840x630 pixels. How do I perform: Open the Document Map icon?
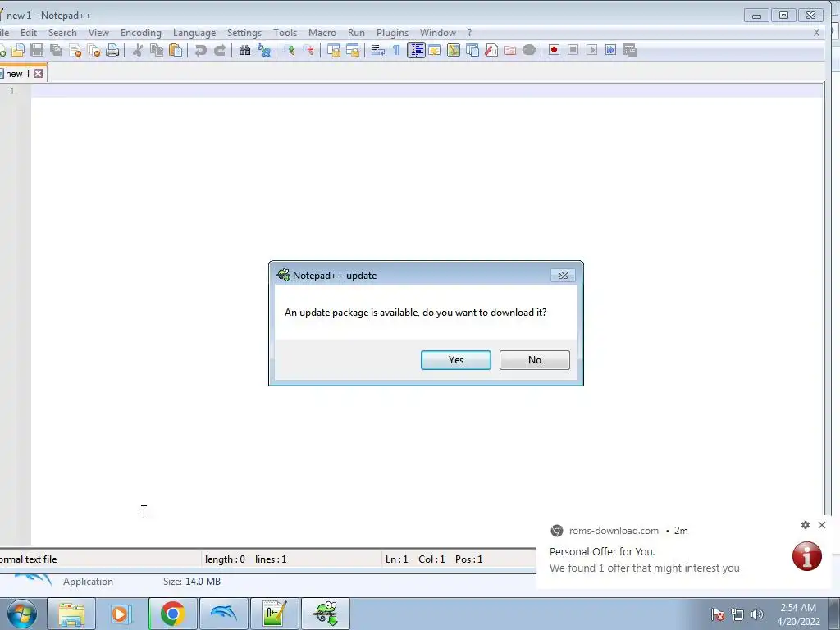pyautogui.click(x=454, y=50)
